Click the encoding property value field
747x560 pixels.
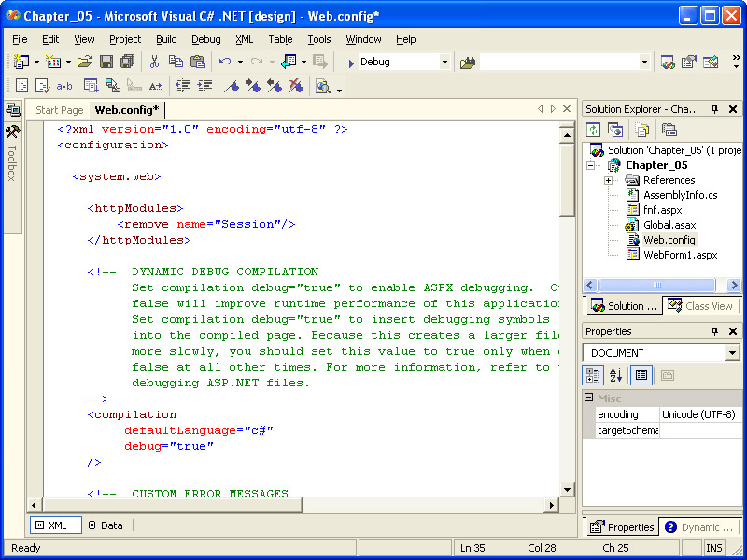tap(700, 414)
